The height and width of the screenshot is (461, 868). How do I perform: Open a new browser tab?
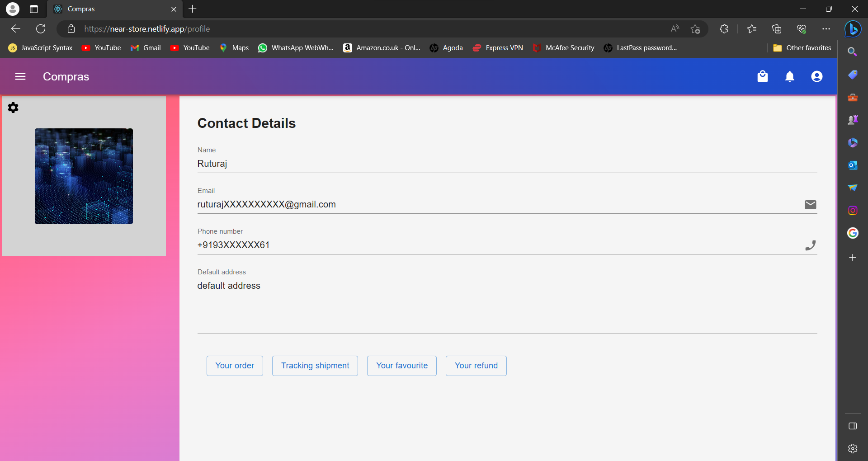(193, 9)
